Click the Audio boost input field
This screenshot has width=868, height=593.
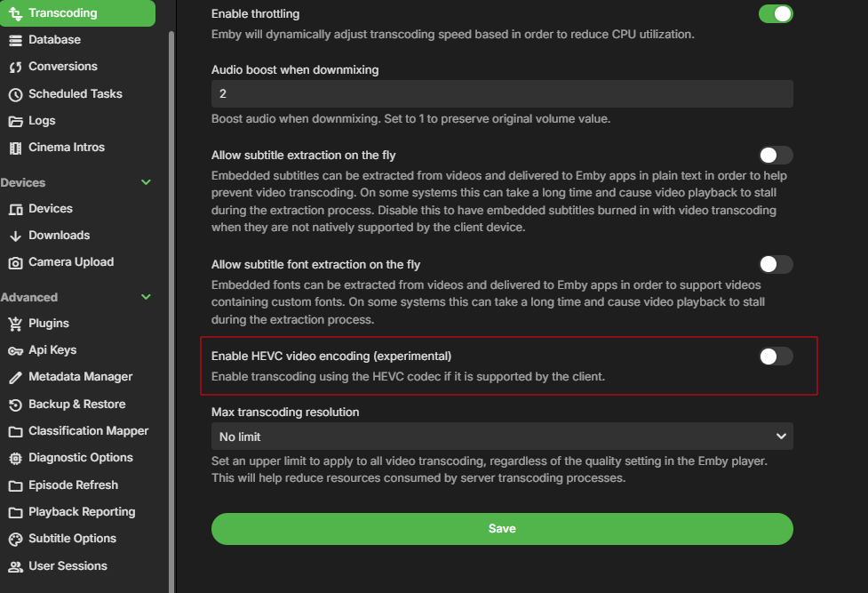[x=502, y=93]
